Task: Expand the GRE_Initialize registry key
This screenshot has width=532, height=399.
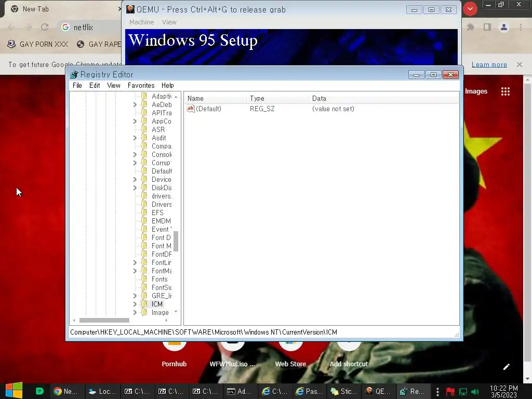Action: tap(135, 296)
